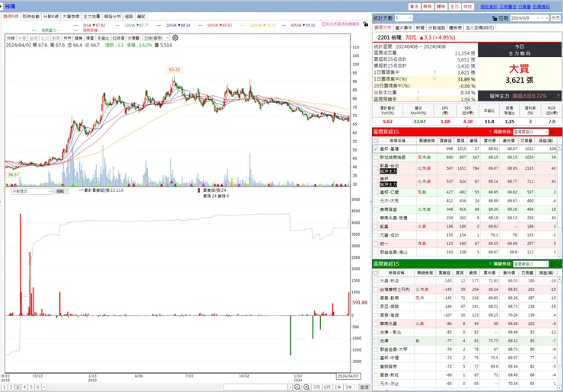Check the 台灣摩根士丹利 broker checkbox
The width and height of the screenshot is (563, 392).
[x=376, y=289]
